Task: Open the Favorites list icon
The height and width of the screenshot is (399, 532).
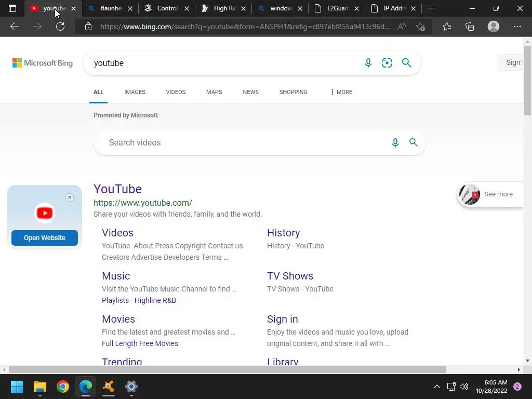Action: point(447,26)
